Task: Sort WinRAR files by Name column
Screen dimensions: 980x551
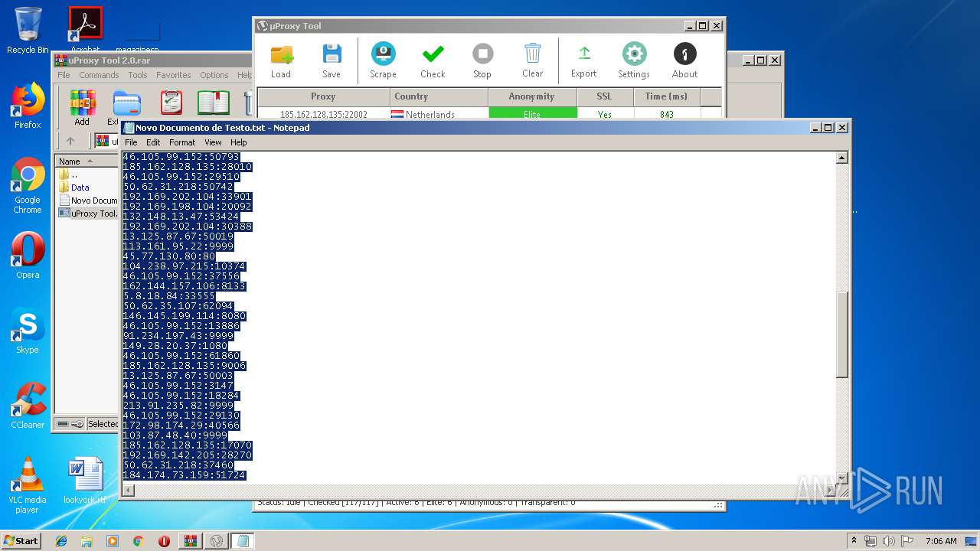Action: coord(87,161)
